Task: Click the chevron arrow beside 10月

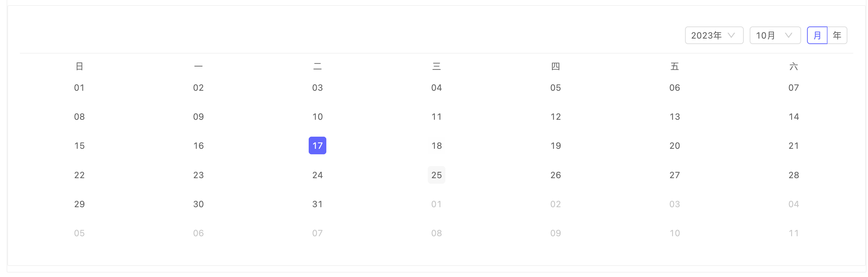Action: pyautogui.click(x=788, y=35)
